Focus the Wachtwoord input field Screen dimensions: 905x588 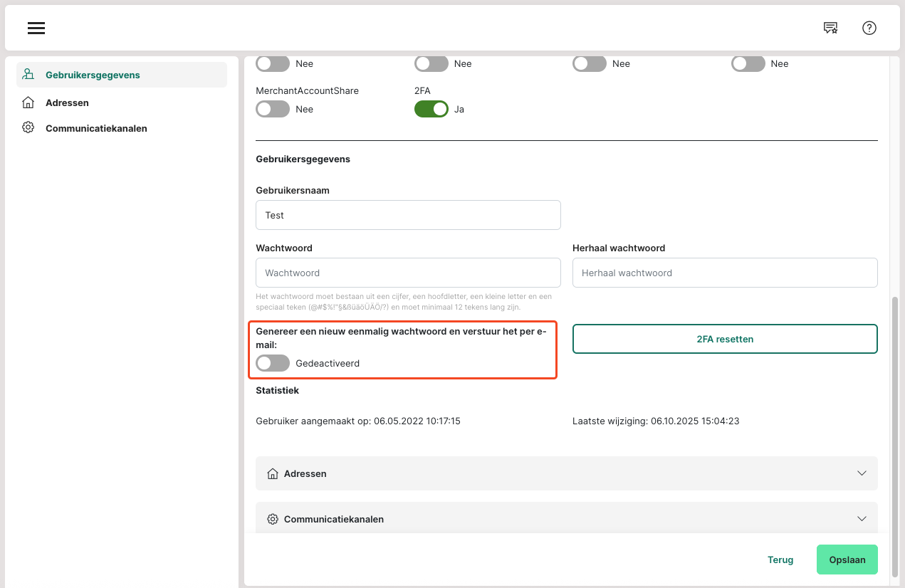[x=408, y=273]
